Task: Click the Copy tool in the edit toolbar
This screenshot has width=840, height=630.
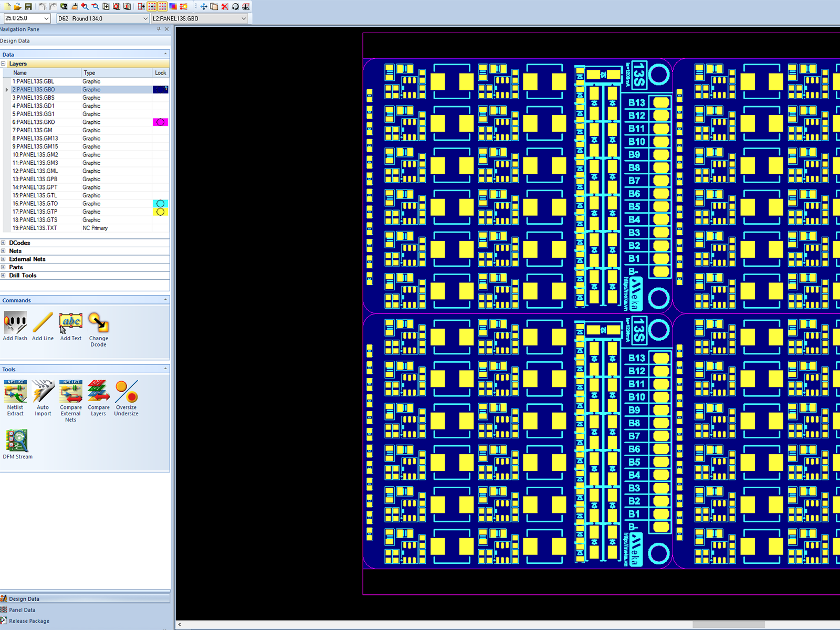Action: tap(214, 6)
